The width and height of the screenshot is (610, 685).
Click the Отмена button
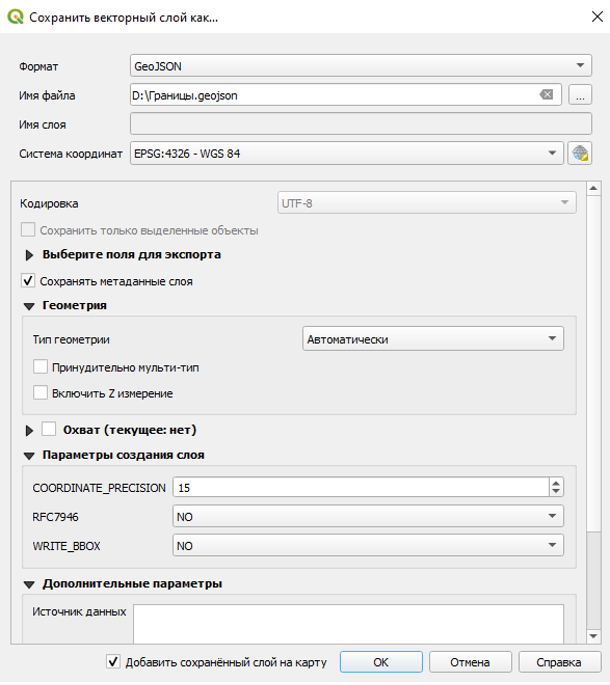pos(470,662)
